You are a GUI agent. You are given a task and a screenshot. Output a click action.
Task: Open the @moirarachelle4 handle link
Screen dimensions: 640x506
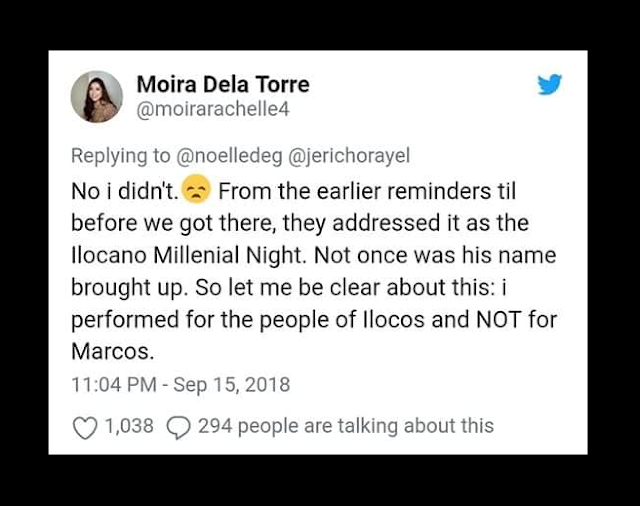[x=212, y=110]
